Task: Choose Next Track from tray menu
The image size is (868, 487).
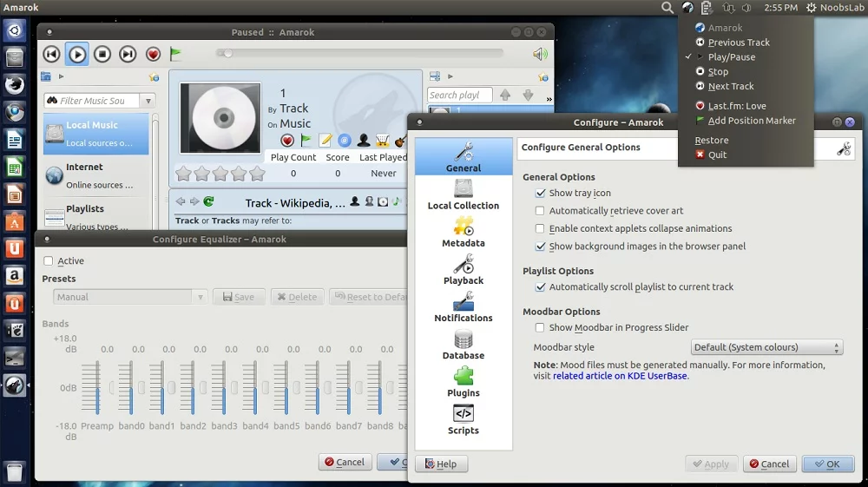Action: (730, 87)
